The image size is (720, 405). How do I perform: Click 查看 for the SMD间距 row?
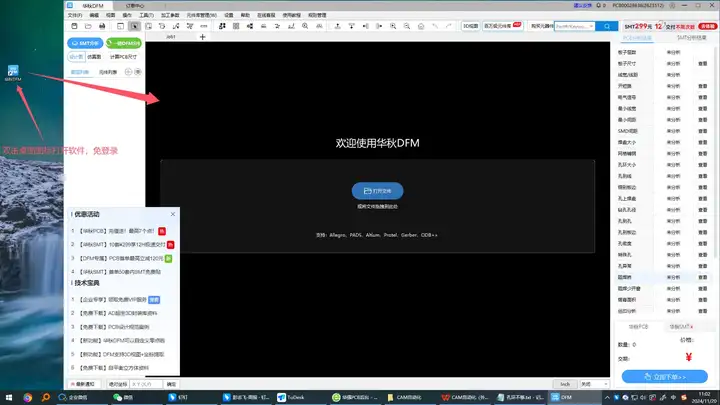(703, 131)
